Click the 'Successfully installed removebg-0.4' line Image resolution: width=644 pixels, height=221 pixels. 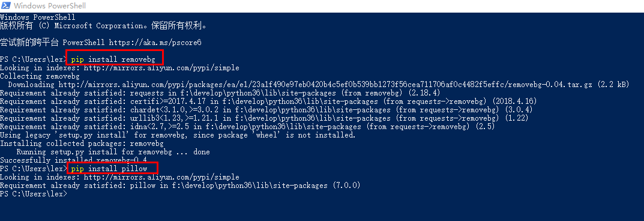tap(73, 160)
